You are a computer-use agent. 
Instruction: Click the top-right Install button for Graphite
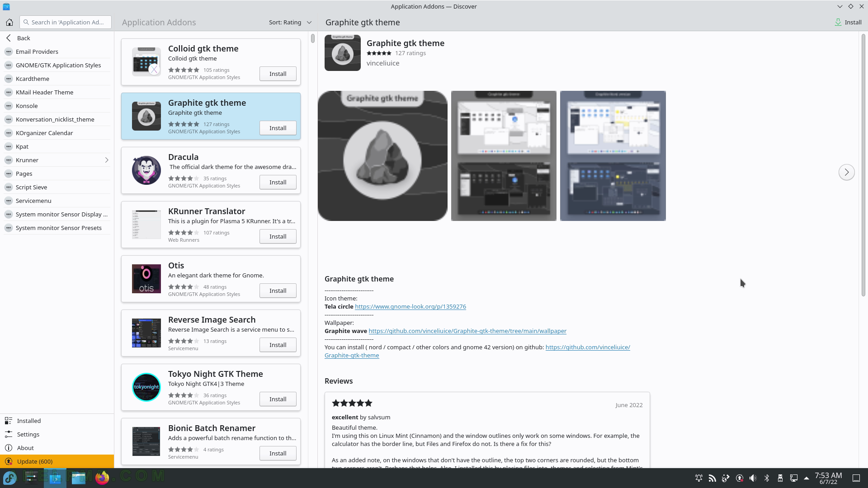848,22
